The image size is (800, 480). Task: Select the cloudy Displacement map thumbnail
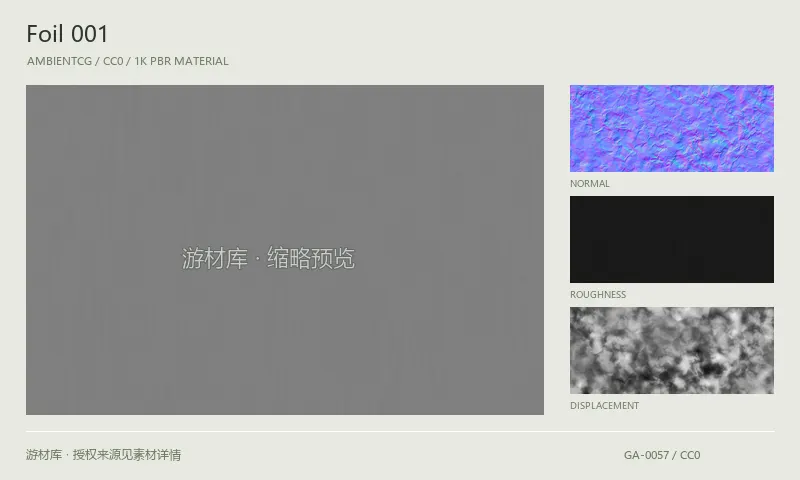coord(671,350)
